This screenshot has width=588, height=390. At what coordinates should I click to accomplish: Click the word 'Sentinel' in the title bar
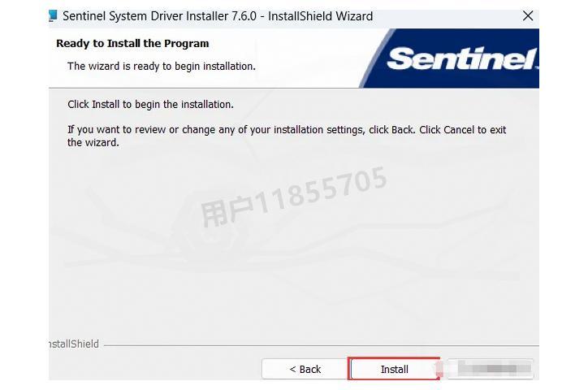[84, 16]
